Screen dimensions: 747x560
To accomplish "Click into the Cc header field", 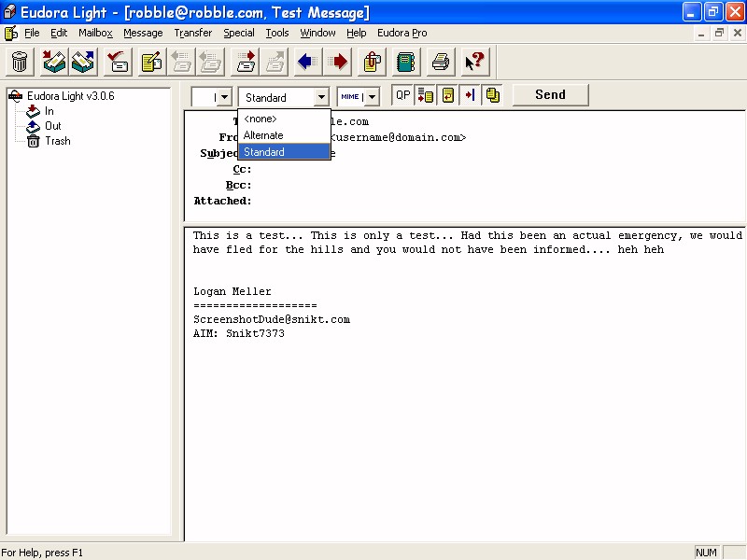I will tap(499, 169).
